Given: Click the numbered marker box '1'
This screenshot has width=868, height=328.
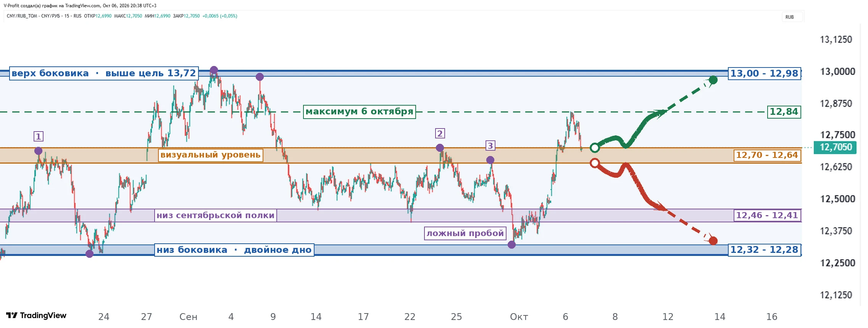Looking at the screenshot, I should (38, 137).
